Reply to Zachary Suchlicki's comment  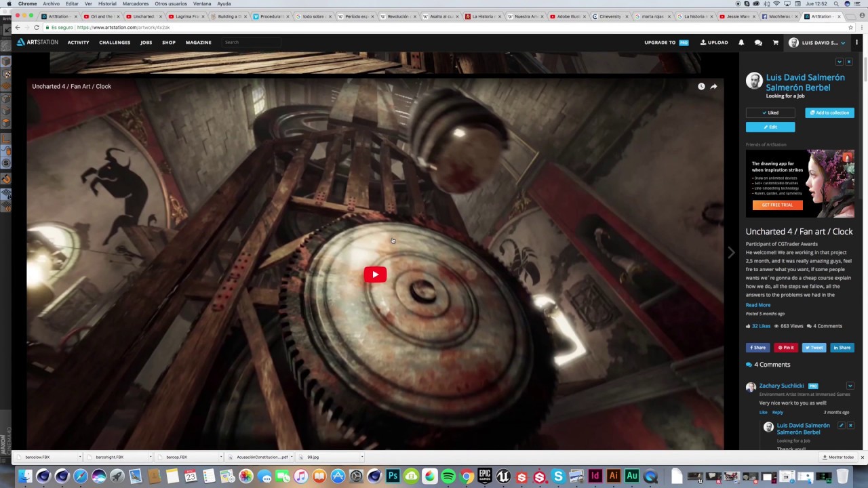[777, 412]
